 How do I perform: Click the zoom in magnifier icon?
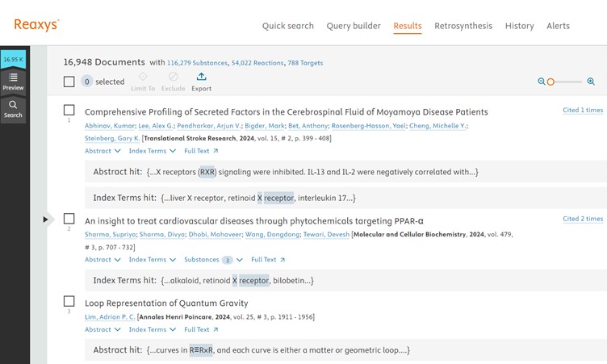(x=591, y=82)
